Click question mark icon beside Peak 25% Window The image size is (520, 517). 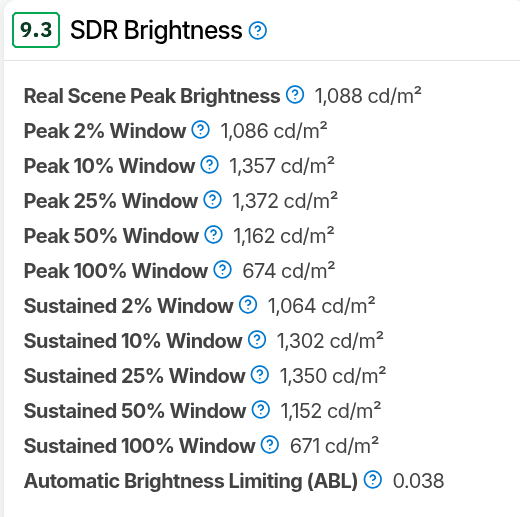click(213, 200)
